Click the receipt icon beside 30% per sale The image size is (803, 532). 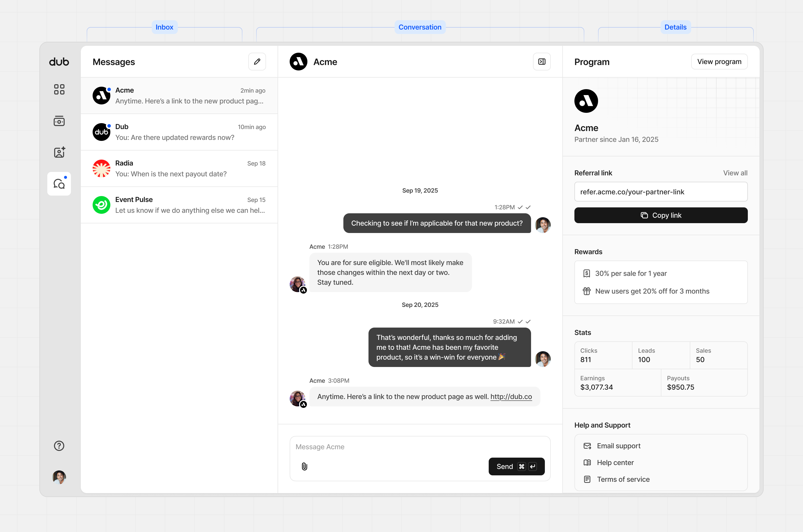pyautogui.click(x=586, y=273)
